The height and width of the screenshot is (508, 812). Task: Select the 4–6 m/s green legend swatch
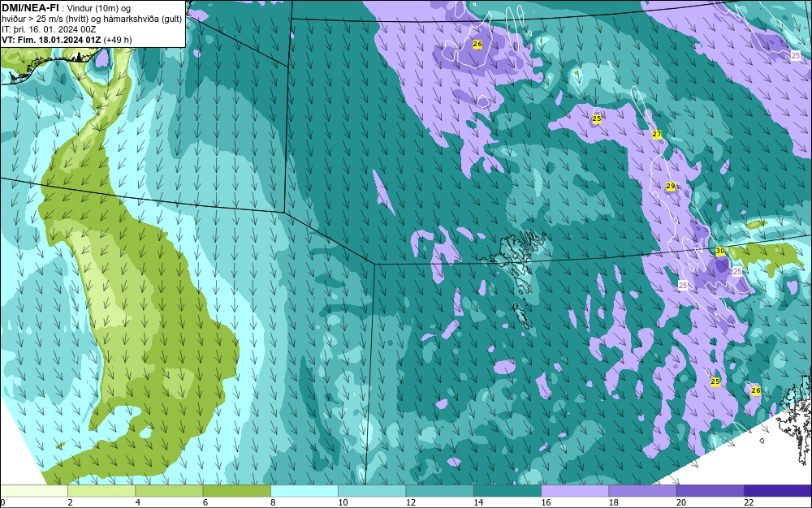pyautogui.click(x=170, y=490)
